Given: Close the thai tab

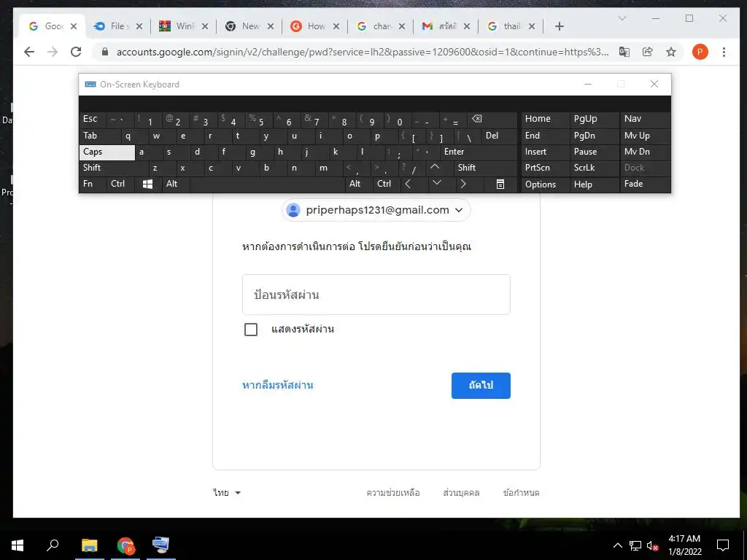Looking at the screenshot, I should [x=532, y=26].
